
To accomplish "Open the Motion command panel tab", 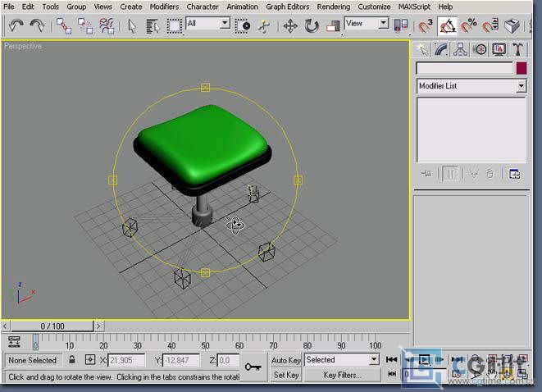I will (x=481, y=50).
